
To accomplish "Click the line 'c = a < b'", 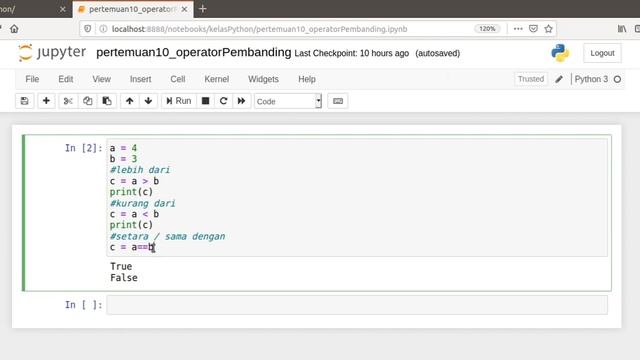I will (x=134, y=214).
